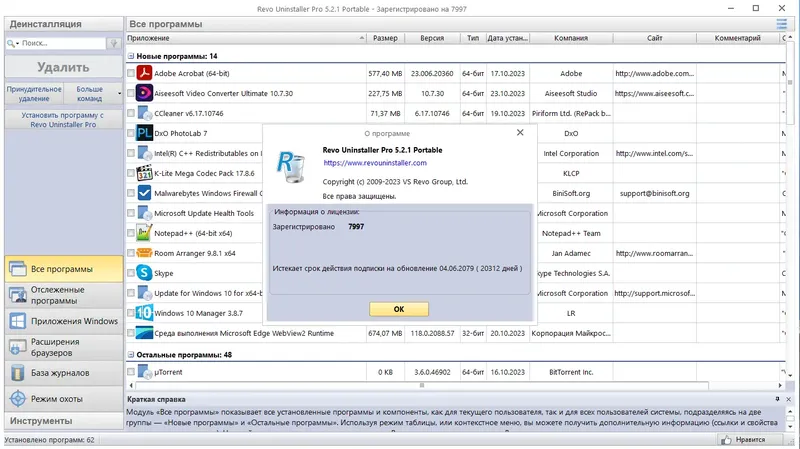Sort by the Сайт column header
This screenshot has width=800, height=449.
click(655, 38)
